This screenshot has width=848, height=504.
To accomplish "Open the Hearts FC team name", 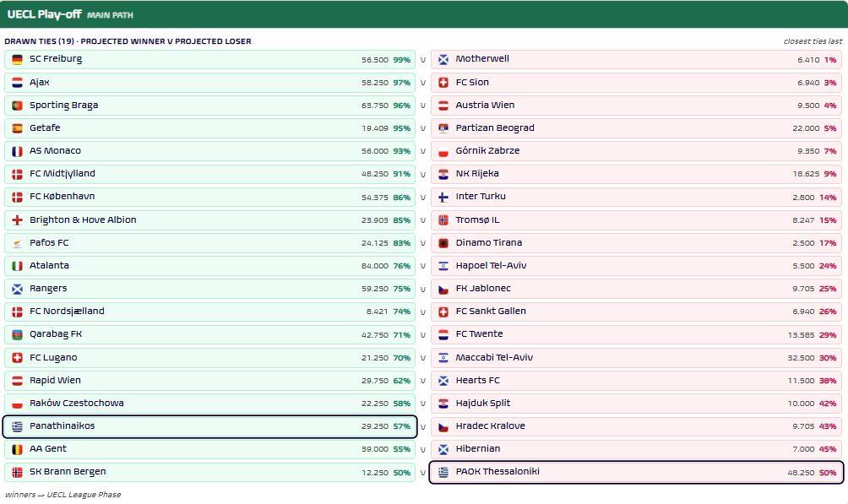I will pos(477,380).
